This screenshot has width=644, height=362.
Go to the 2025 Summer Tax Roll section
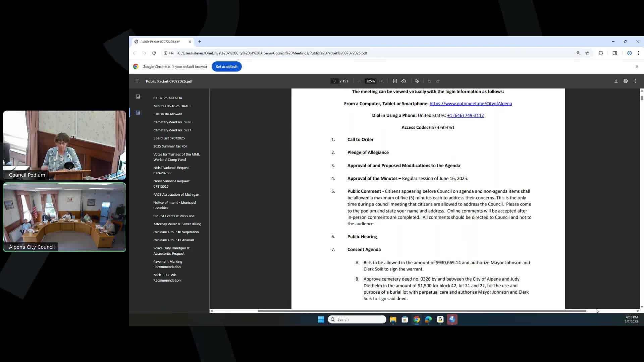170,146
